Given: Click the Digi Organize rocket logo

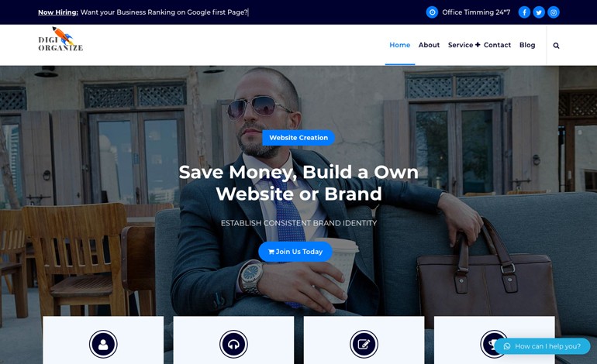Looking at the screenshot, I should 60,39.
